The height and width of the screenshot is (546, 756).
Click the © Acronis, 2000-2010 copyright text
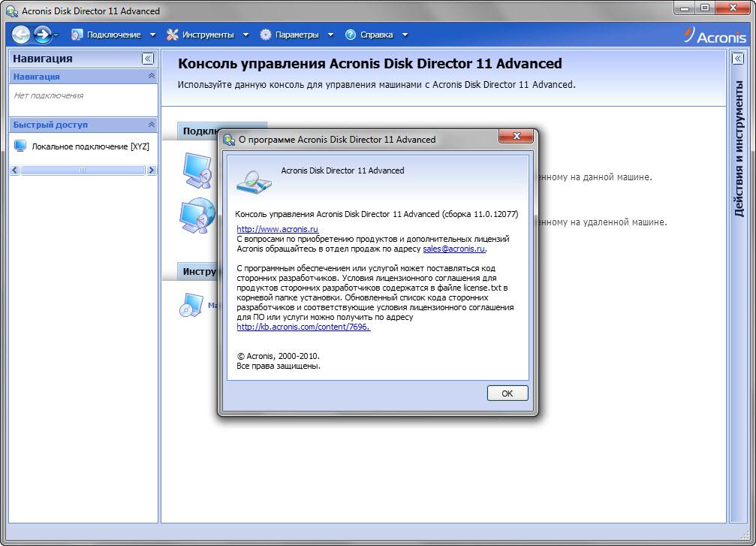pyautogui.click(x=279, y=356)
